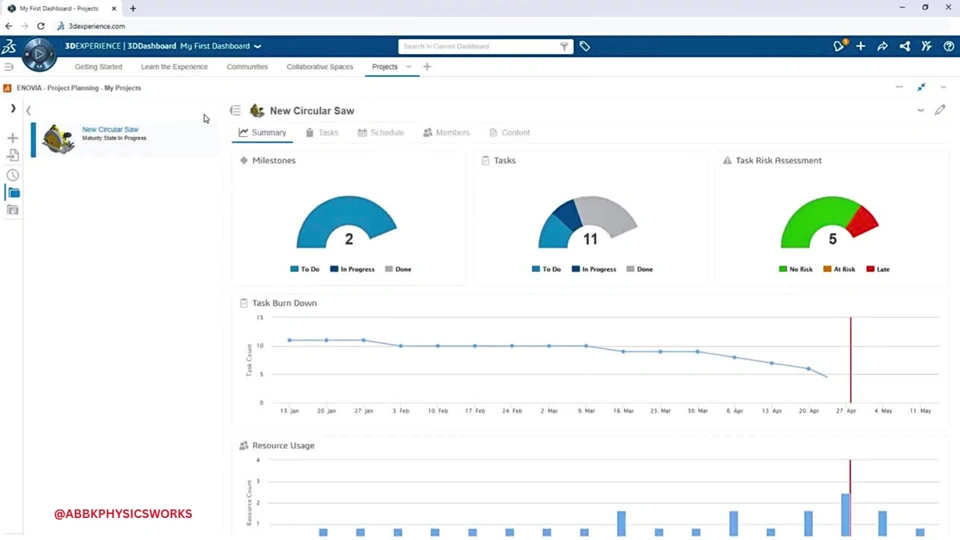Screen dimensions: 960x540
Task: Open the help question mark icon
Action: (948, 47)
